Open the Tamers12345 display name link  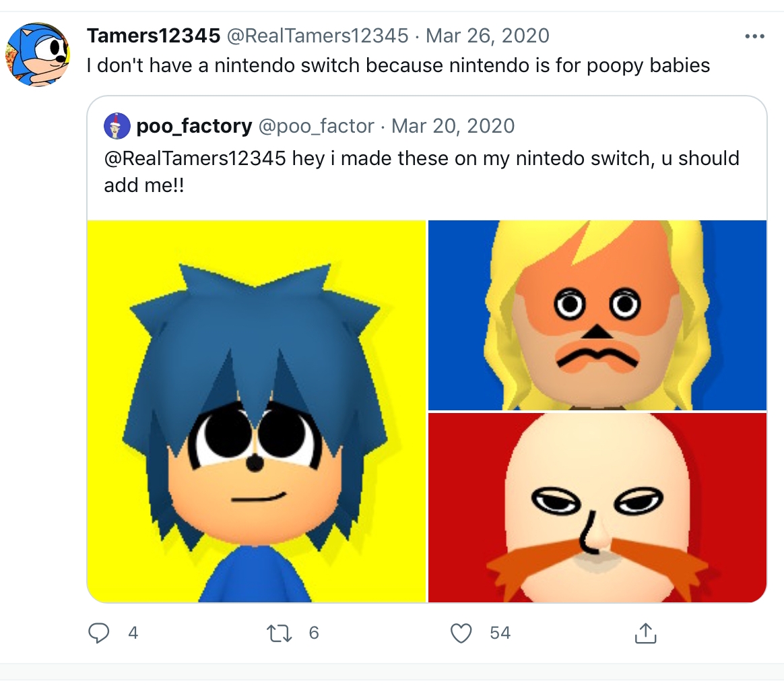click(154, 36)
